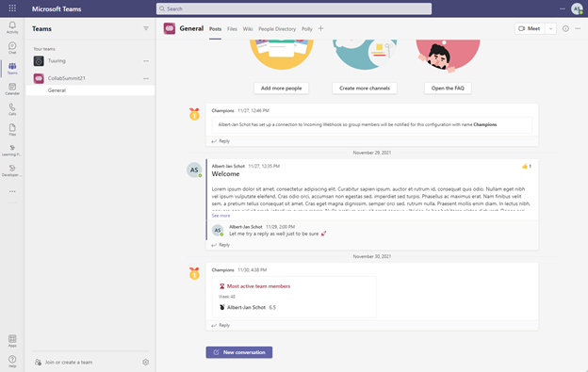Expand the See more link in Welcome post
This screenshot has width=588, height=372.
220,216
